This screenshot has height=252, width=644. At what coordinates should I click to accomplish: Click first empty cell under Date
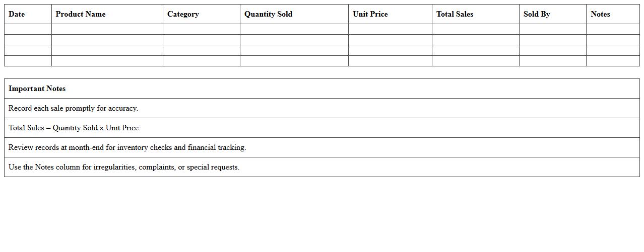28,29
